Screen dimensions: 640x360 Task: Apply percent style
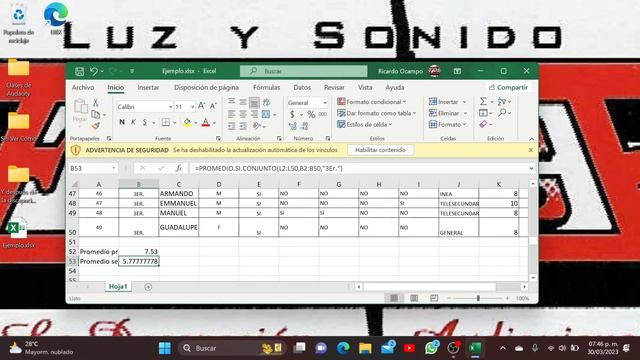tap(311, 114)
